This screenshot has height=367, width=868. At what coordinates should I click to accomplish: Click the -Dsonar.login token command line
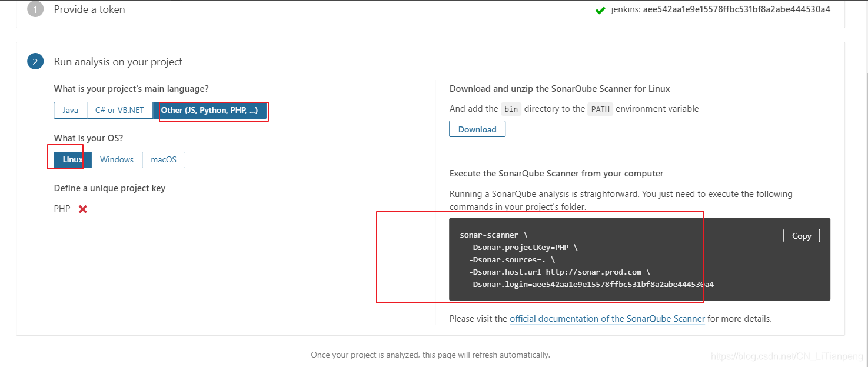[592, 284]
